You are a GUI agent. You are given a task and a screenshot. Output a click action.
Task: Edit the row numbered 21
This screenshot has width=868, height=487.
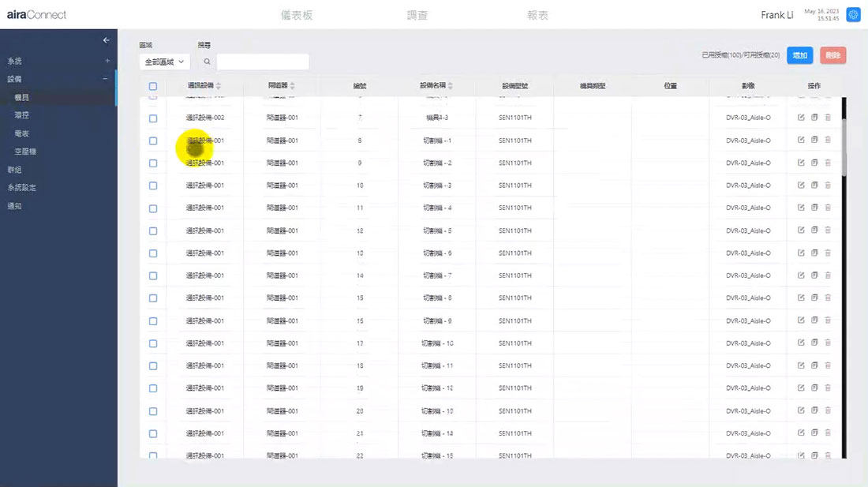[801, 433]
